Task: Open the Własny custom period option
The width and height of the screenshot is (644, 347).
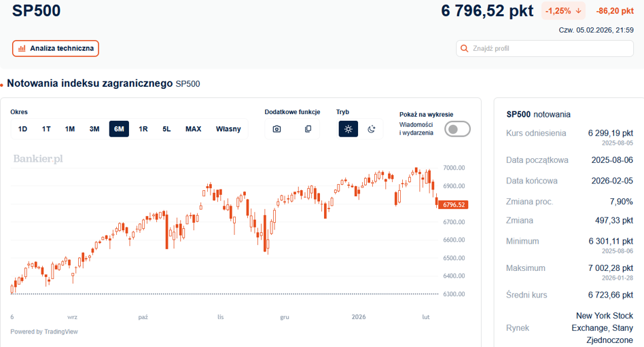Action: tap(228, 129)
